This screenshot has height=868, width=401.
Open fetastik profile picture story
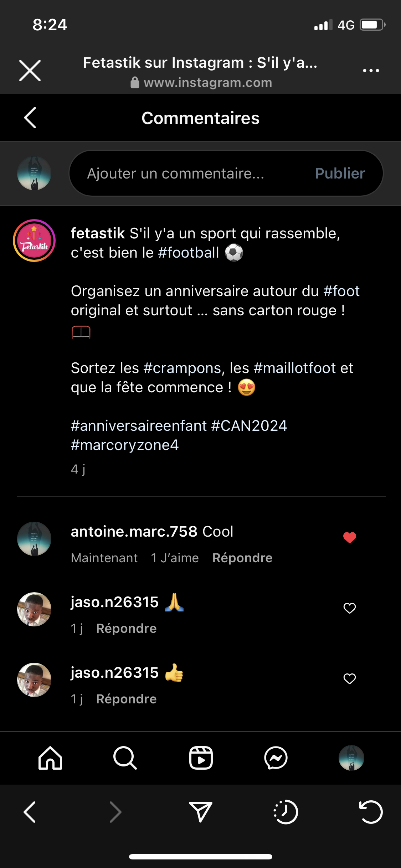(34, 241)
